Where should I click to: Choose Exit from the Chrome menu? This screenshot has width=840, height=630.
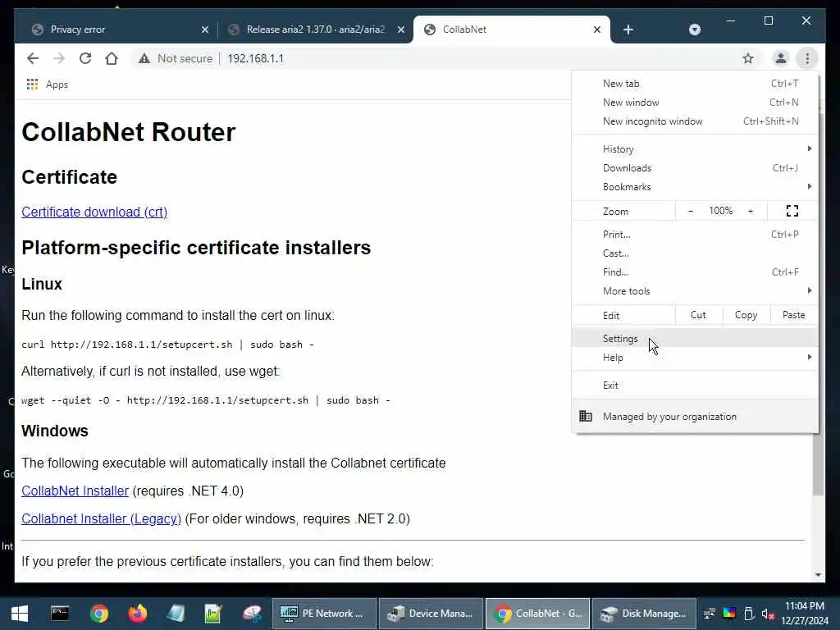pyautogui.click(x=695, y=386)
